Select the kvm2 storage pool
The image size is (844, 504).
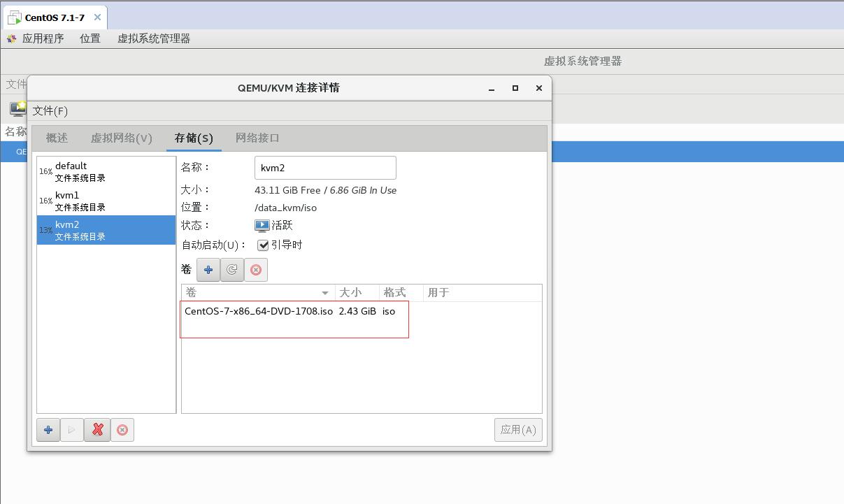point(106,230)
